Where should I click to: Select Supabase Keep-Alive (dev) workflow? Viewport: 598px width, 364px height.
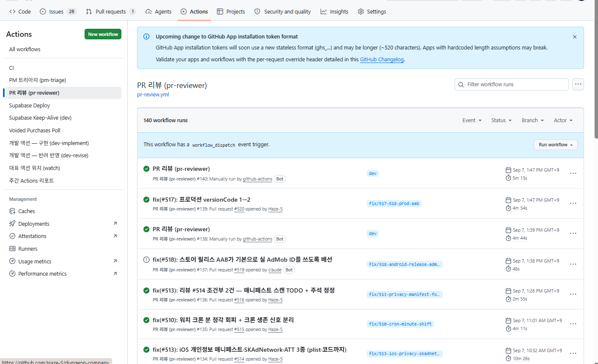click(x=63, y=118)
